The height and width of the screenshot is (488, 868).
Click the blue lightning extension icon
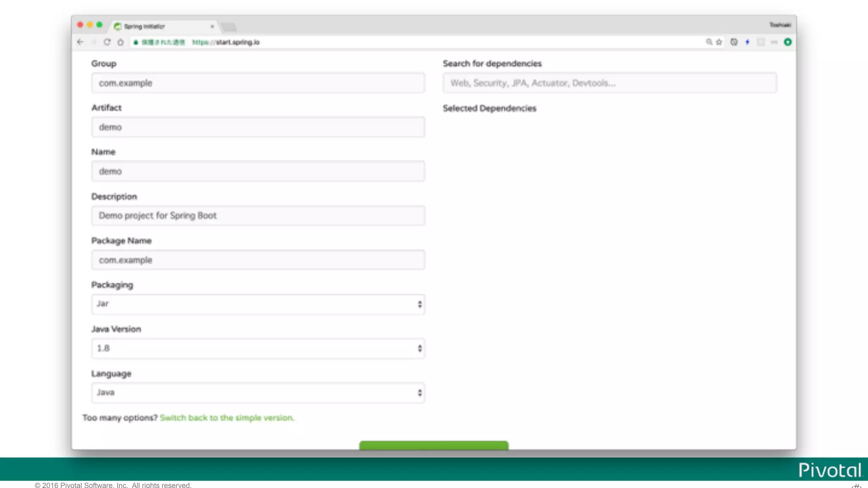[747, 42]
